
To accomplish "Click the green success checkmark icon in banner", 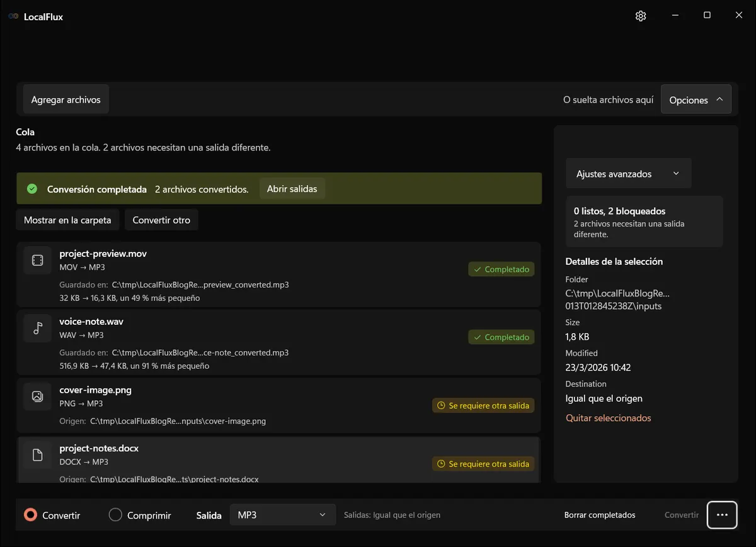I will (32, 189).
